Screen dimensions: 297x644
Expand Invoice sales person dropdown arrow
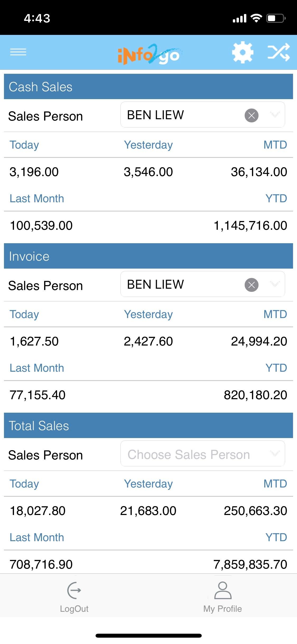tap(275, 284)
